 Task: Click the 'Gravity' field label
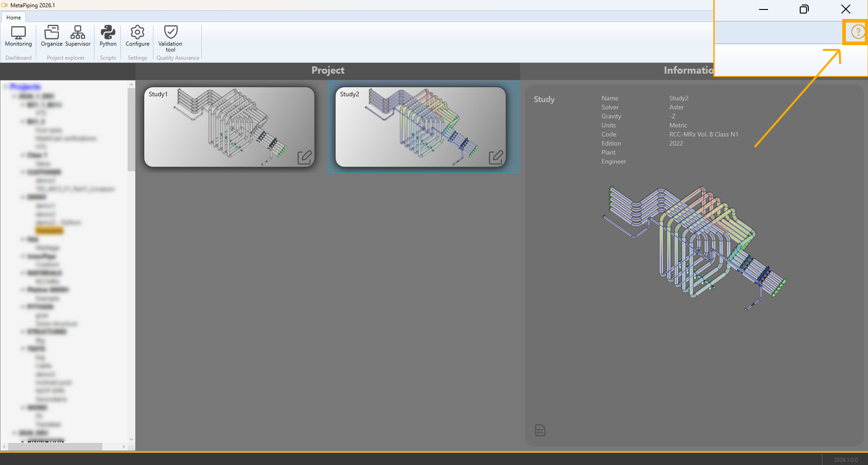tap(611, 116)
